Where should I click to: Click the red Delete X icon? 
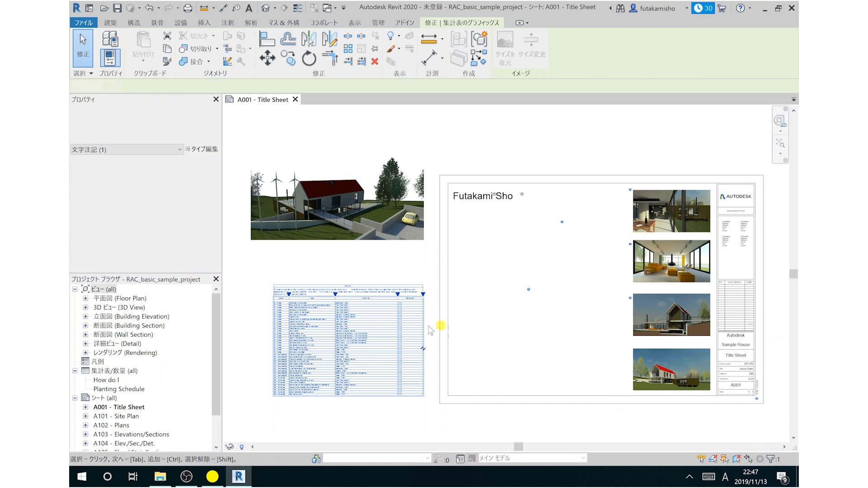(375, 61)
